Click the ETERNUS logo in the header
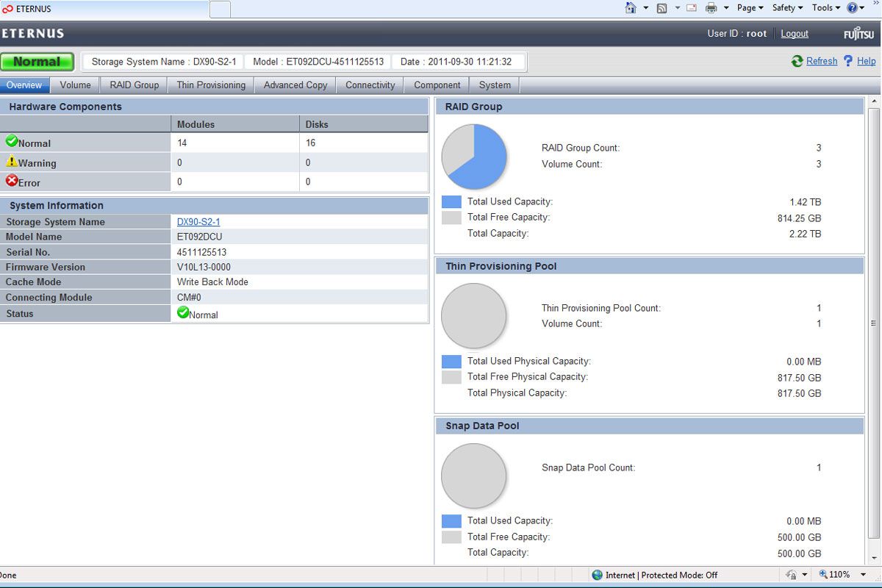 tap(32, 34)
